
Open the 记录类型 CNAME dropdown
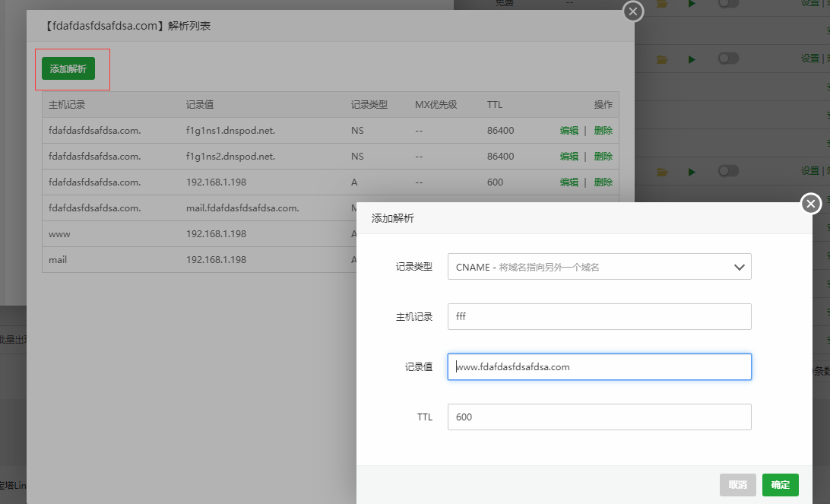click(599, 267)
